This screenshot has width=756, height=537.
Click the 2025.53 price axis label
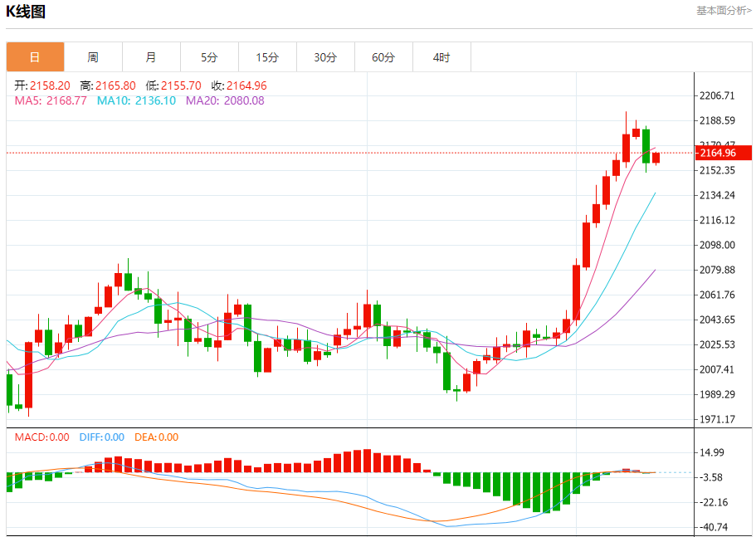click(x=718, y=344)
